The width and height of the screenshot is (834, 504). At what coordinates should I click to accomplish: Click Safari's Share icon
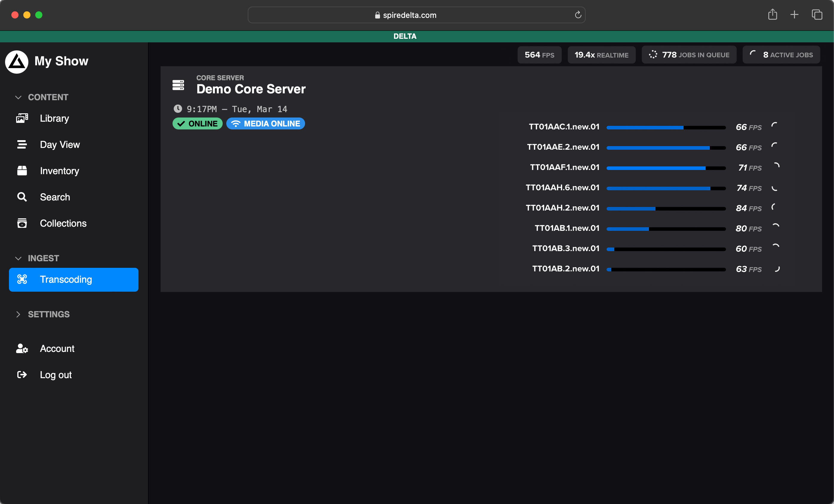point(772,15)
